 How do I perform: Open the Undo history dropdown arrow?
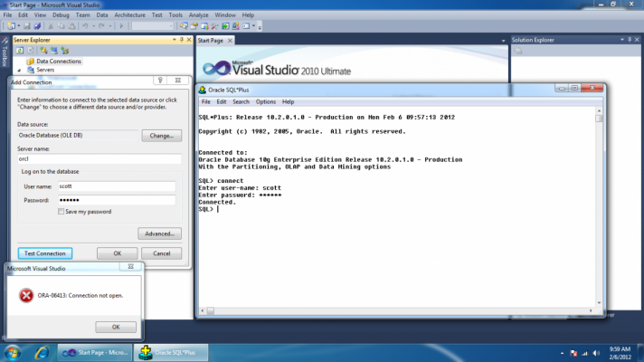click(94, 26)
